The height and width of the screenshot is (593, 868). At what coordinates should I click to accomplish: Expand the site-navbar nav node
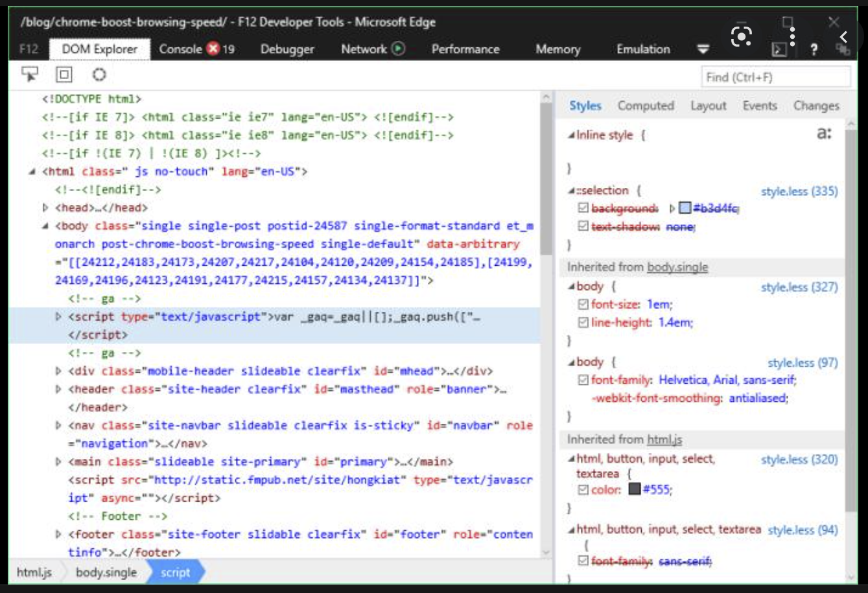point(58,426)
